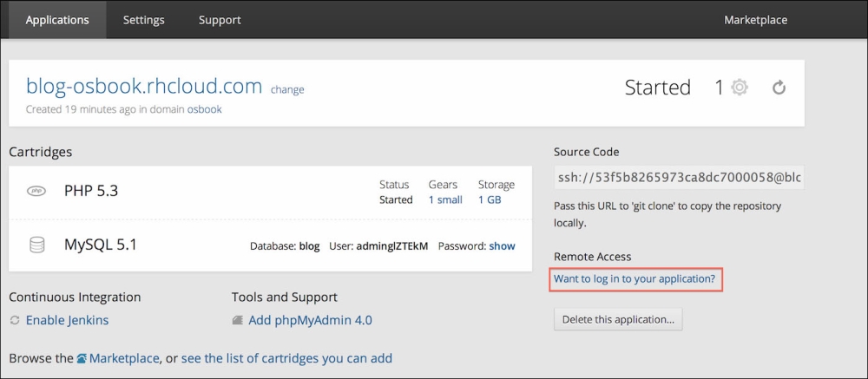Click Want to log in to your application
The height and width of the screenshot is (379, 868).
(635, 278)
